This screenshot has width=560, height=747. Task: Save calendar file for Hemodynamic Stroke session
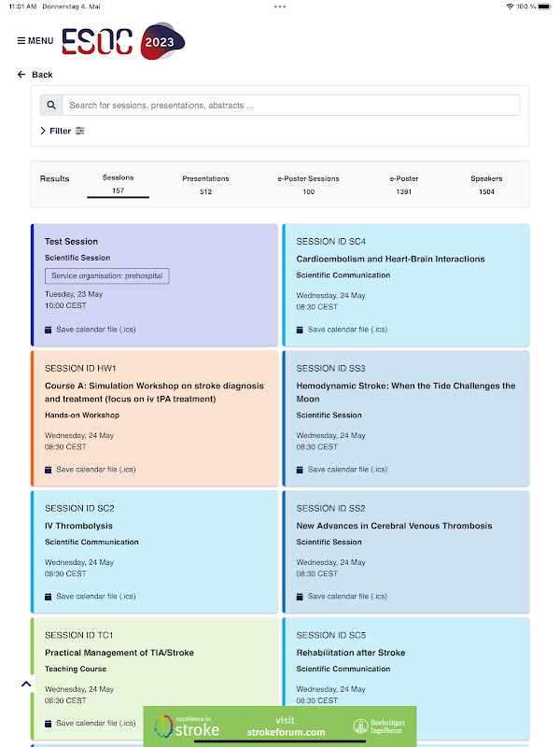click(x=347, y=470)
